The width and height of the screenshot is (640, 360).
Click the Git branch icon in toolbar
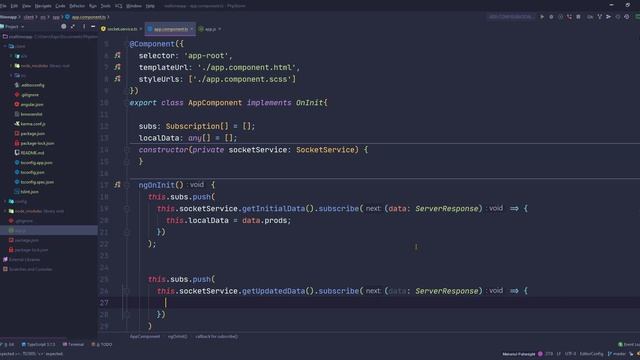pos(599,17)
